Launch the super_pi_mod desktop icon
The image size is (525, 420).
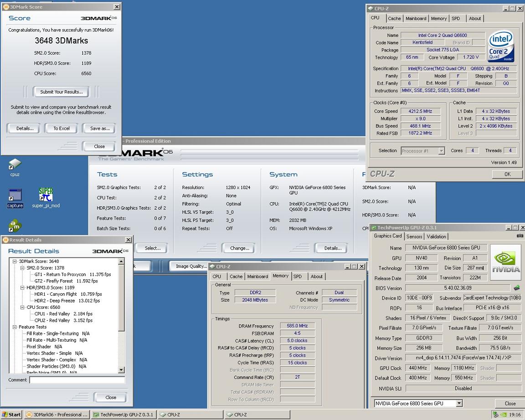46,195
